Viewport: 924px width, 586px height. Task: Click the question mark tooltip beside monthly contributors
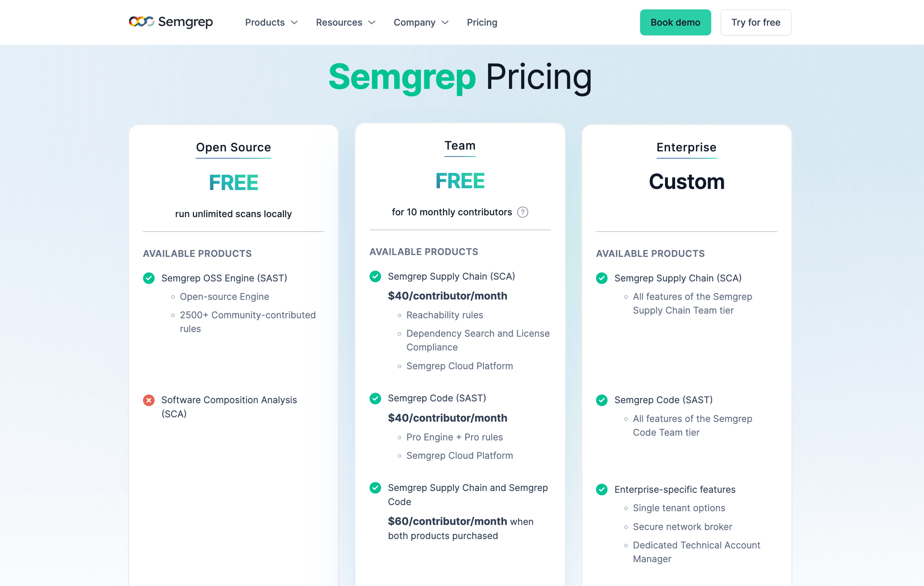coord(523,212)
